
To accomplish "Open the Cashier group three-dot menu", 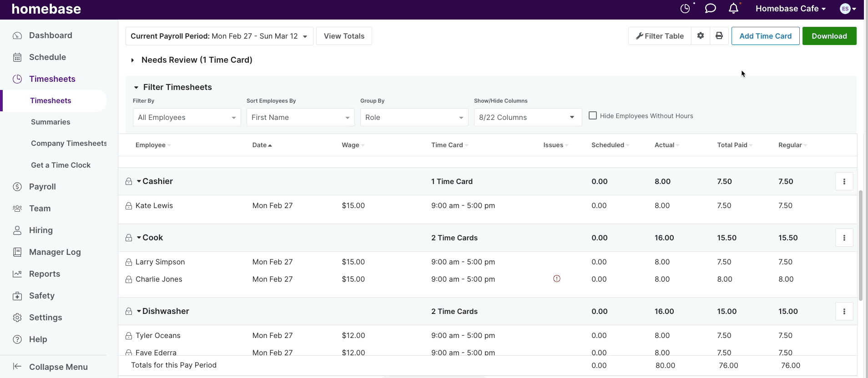I will click(x=844, y=181).
